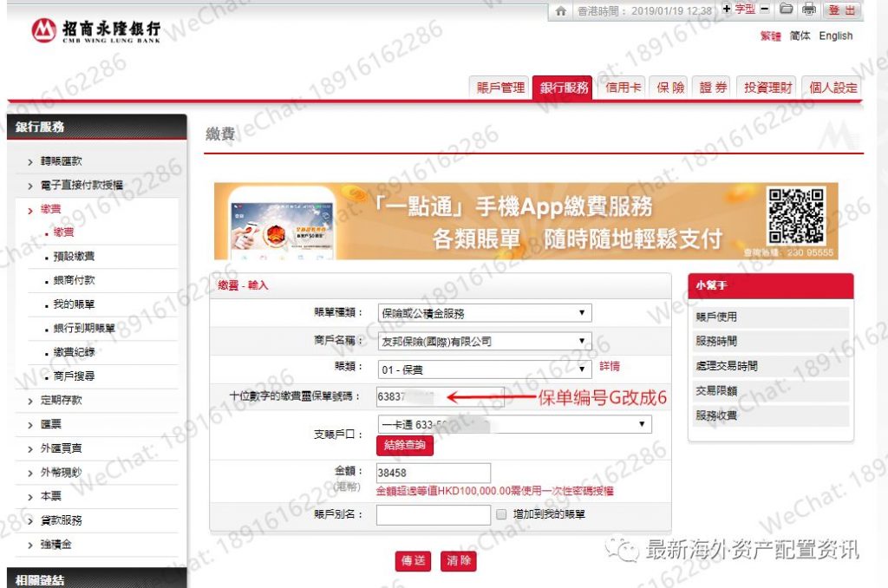Expand 強積金 in sidebar

click(x=55, y=545)
